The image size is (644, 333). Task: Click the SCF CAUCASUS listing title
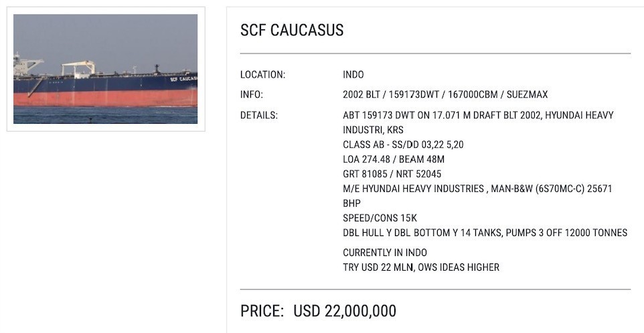pos(292,30)
